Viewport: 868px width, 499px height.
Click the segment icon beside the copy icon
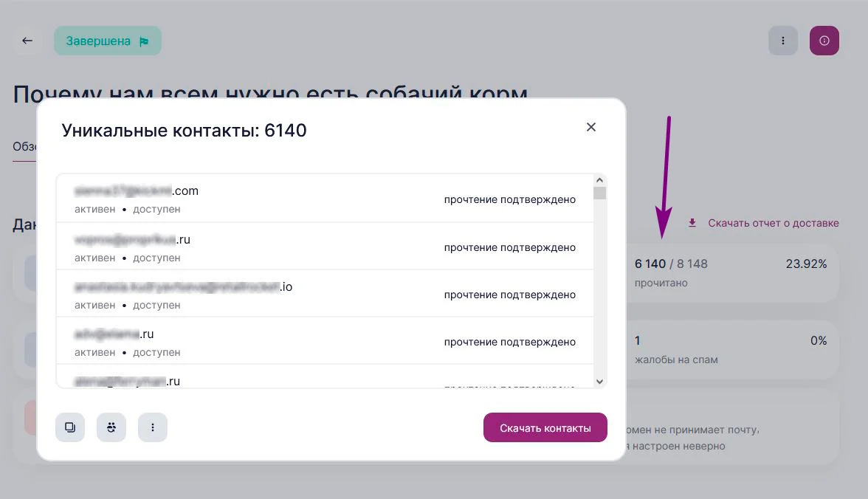(111, 427)
